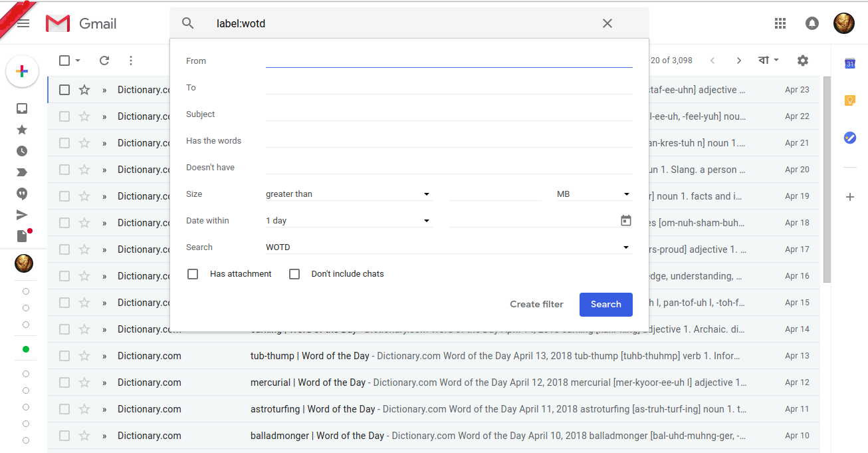The width and height of the screenshot is (868, 453).
Task: Open the balladmonger Word of the Day email
Action: 433,436
